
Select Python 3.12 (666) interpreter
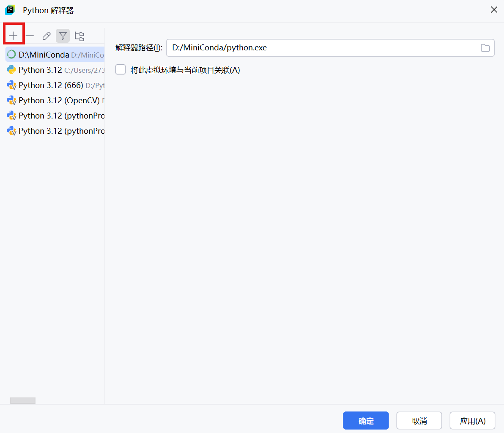[55, 85]
